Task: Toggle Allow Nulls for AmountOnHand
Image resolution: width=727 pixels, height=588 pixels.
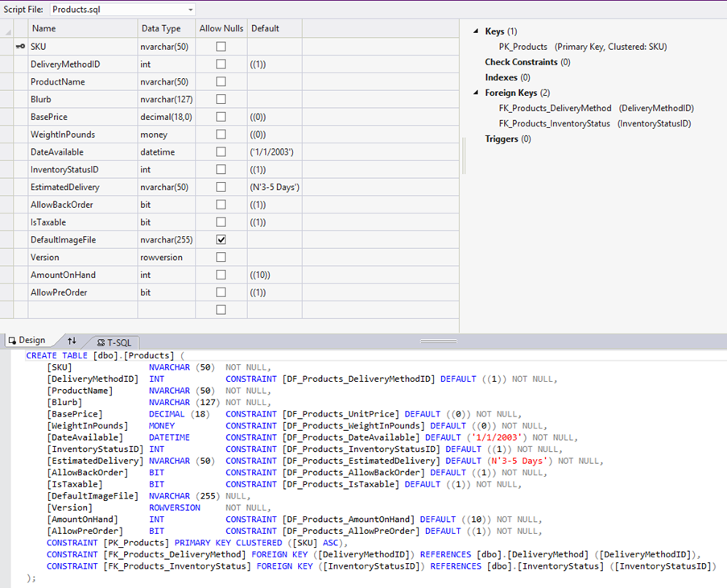Action: pyautogui.click(x=221, y=275)
